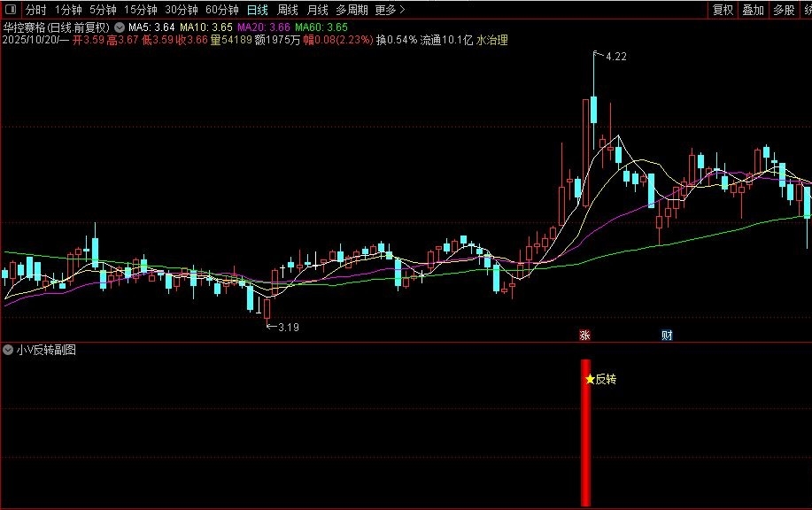This screenshot has width=812, height=510.
Task: Open the 多周期 multi-period view
Action: [352, 10]
